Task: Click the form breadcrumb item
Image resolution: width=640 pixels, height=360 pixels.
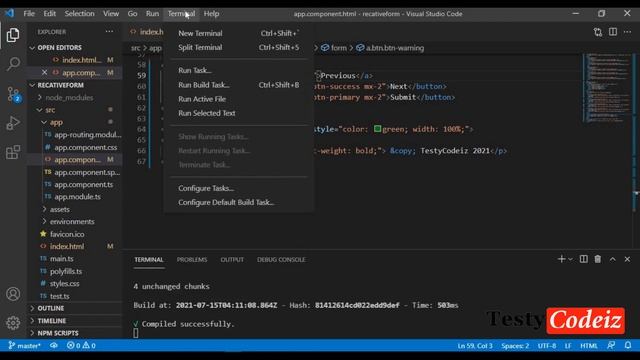Action: tap(334, 48)
